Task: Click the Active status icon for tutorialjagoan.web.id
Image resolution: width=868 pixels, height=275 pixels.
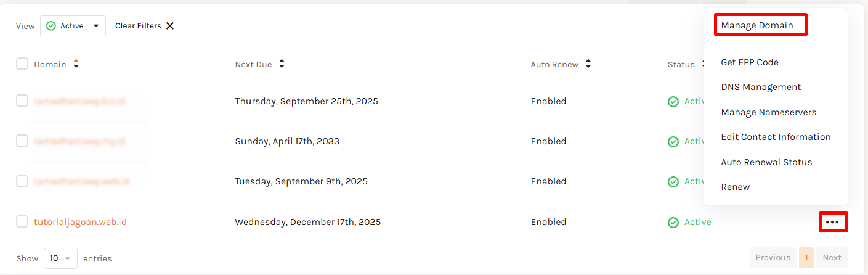Action: point(673,222)
